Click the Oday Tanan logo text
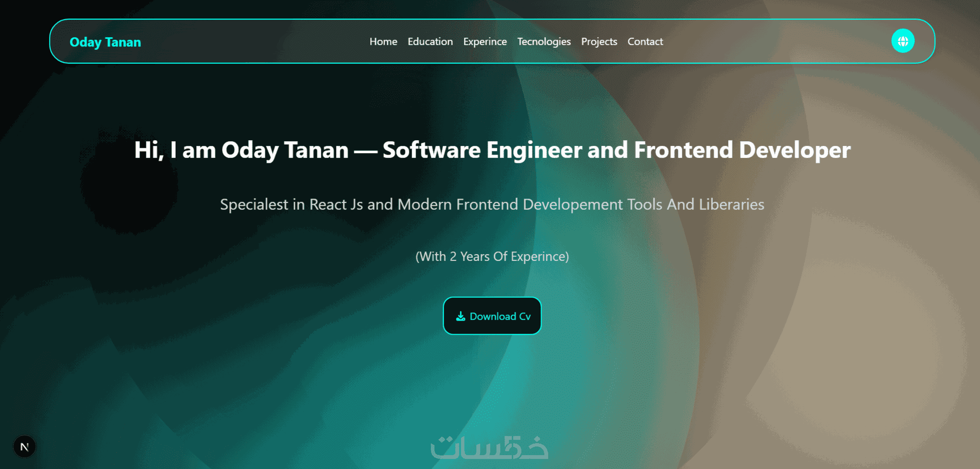Image resolution: width=980 pixels, height=469 pixels. tap(105, 42)
